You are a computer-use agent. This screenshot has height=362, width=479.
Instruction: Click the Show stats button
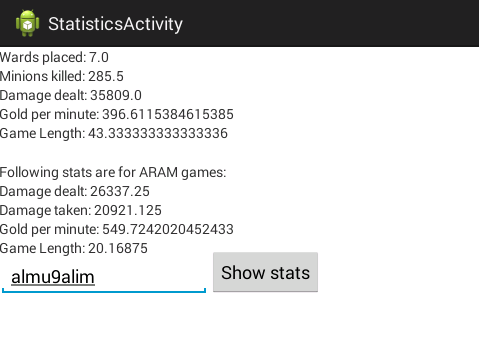pyautogui.click(x=265, y=272)
